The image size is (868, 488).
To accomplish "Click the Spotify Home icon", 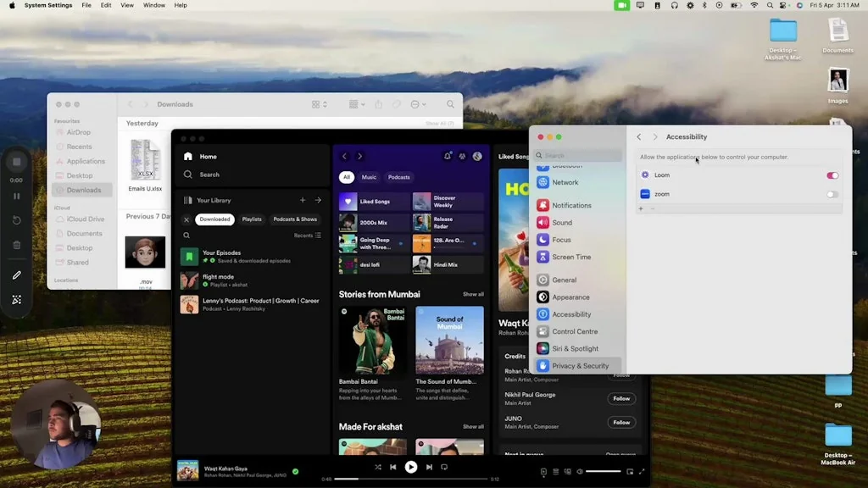I will (187, 157).
